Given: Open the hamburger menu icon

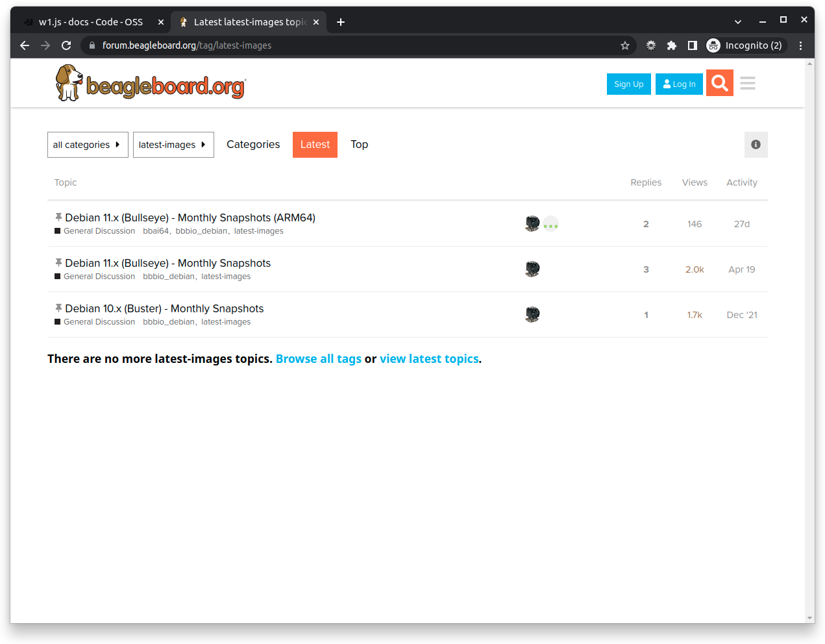Looking at the screenshot, I should click(747, 84).
